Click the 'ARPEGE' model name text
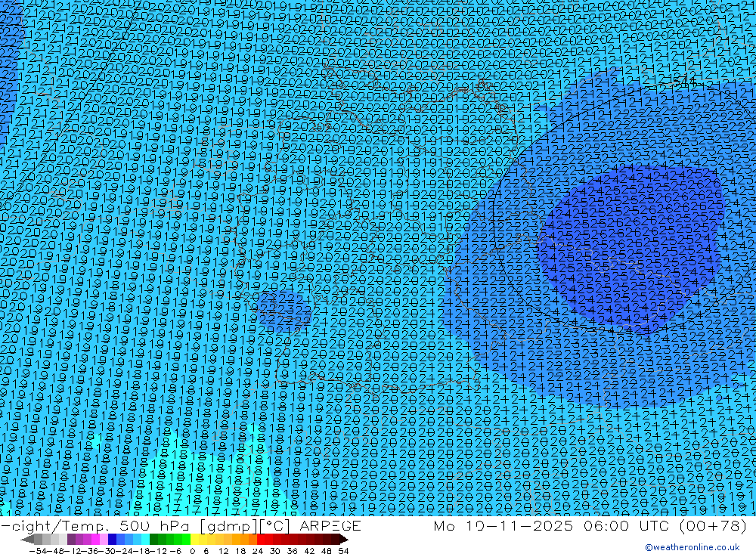The width and height of the screenshot is (756, 554). [x=330, y=525]
